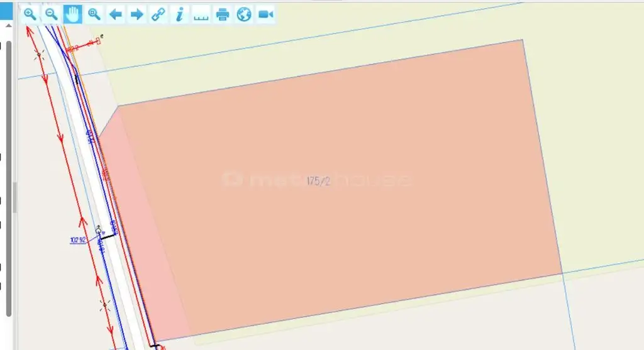The height and width of the screenshot is (350, 644).
Task: Select the info identify tool
Action: [x=180, y=14]
